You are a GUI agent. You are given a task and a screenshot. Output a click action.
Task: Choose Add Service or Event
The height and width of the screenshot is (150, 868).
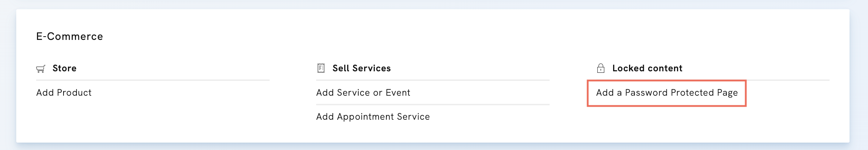[x=363, y=93]
